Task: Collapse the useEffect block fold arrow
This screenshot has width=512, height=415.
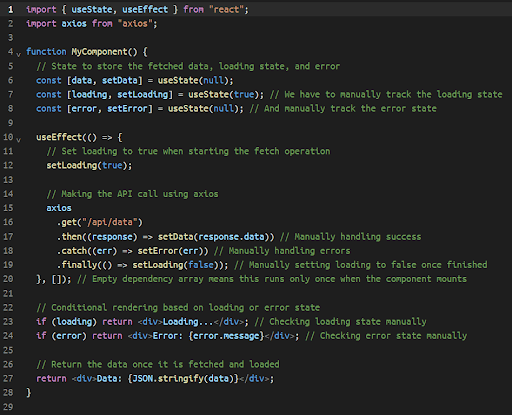Action: (19, 140)
